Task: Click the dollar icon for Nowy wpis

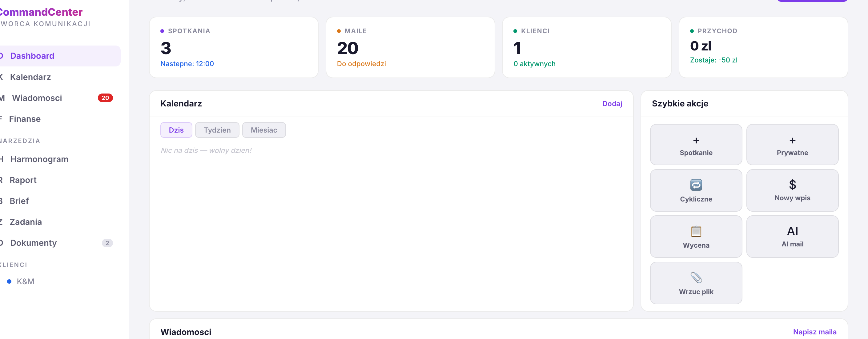Action: pos(793,185)
